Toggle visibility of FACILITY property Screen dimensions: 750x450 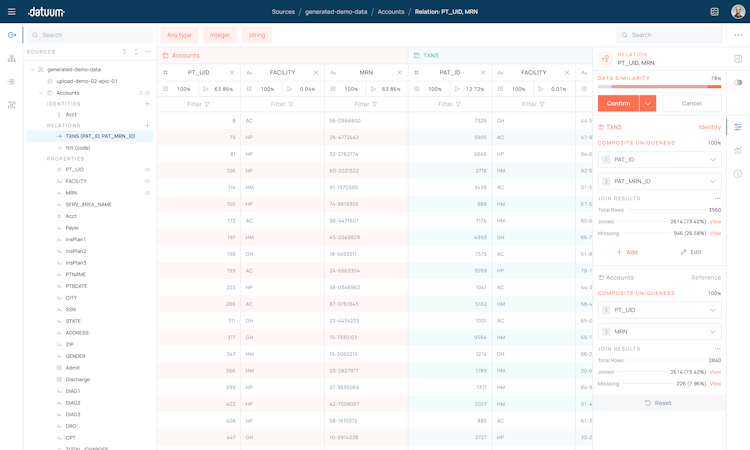tap(147, 181)
